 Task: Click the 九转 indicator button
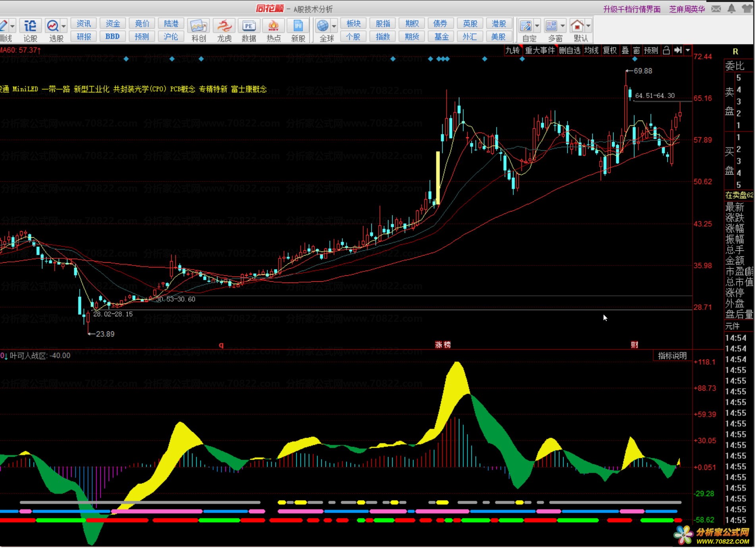tap(513, 50)
